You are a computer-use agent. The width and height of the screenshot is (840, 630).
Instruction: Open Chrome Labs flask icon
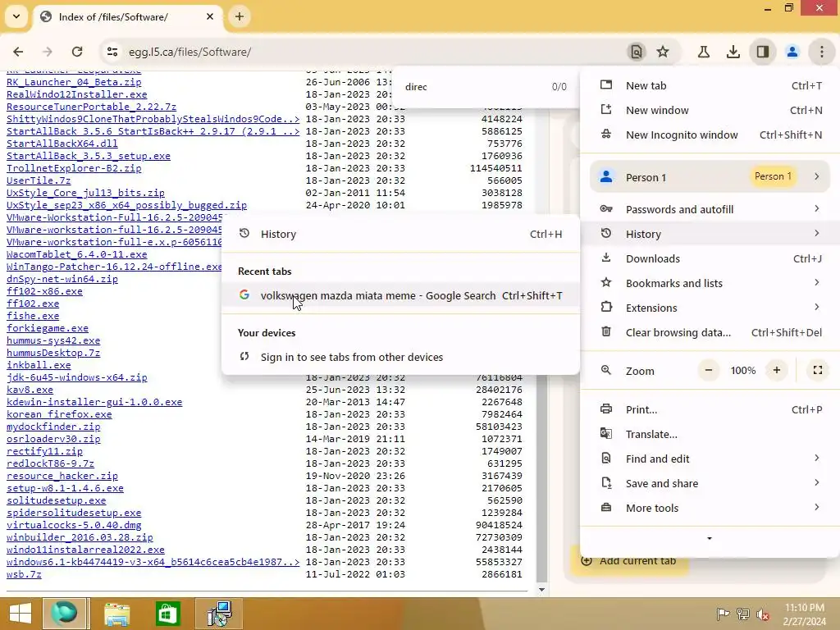click(x=704, y=52)
